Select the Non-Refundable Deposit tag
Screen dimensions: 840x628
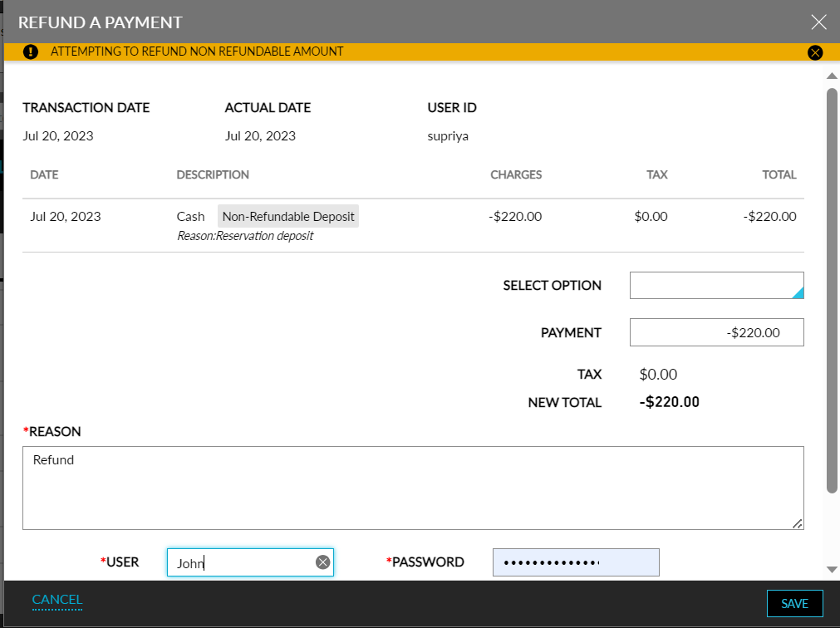[x=287, y=216]
